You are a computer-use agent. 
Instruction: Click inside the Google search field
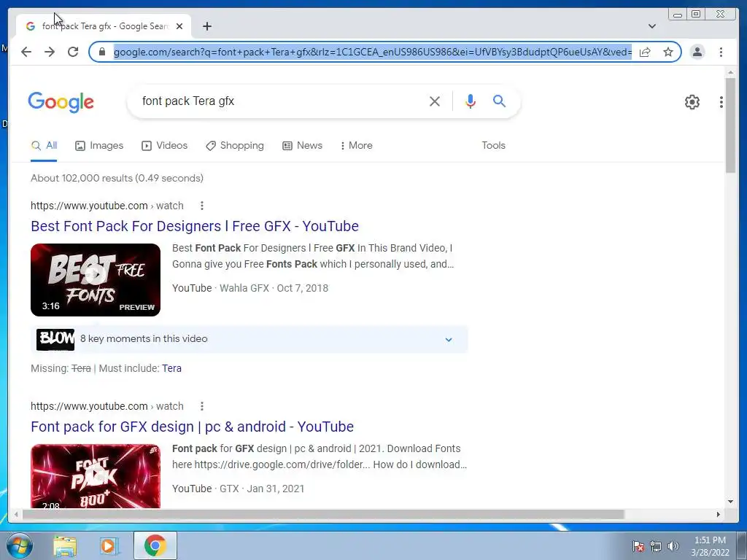tap(281, 101)
